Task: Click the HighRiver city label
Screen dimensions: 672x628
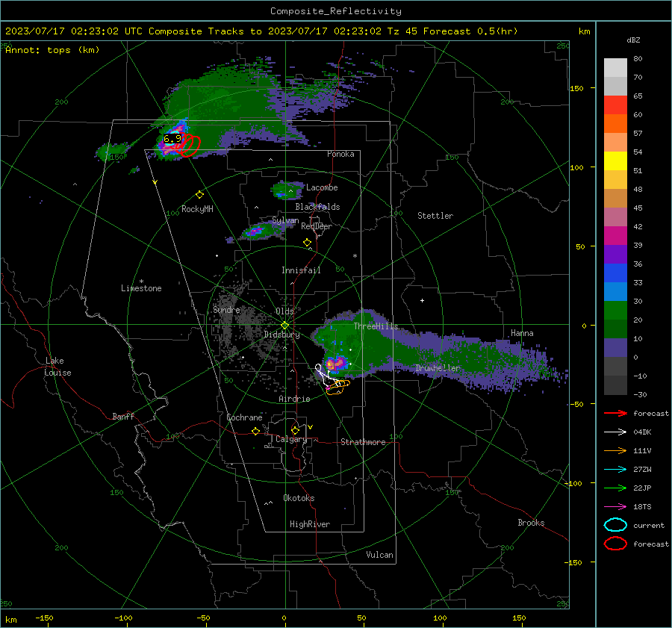Action: 309,524
